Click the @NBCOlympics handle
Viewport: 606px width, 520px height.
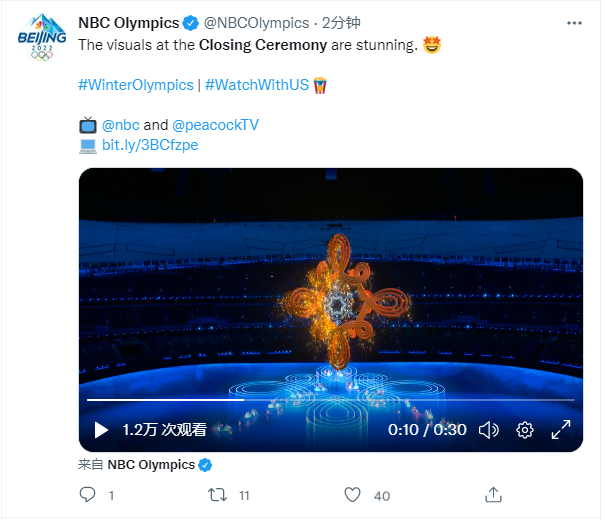click(257, 23)
